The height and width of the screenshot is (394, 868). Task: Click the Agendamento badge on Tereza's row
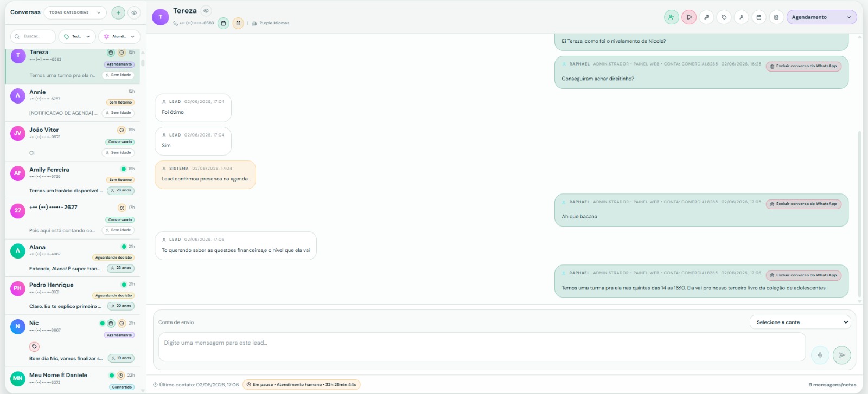click(x=119, y=64)
